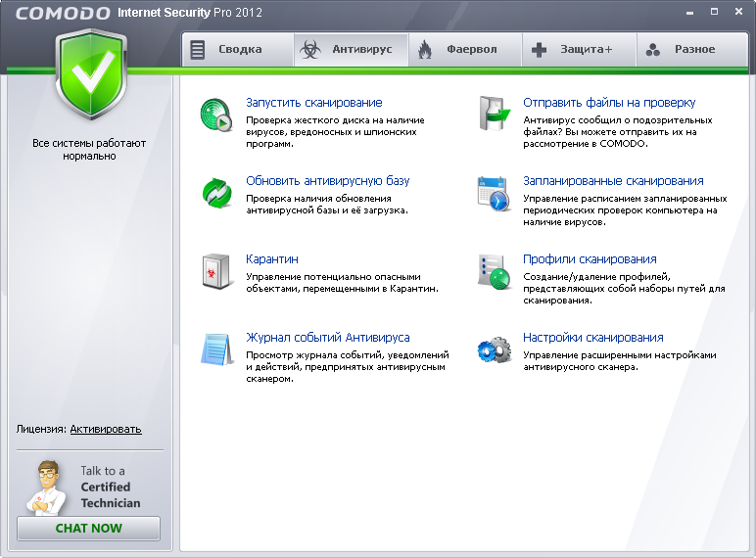The image size is (756, 558).
Task: Click the calendar clock scheduled scans icon
Action: point(494,193)
